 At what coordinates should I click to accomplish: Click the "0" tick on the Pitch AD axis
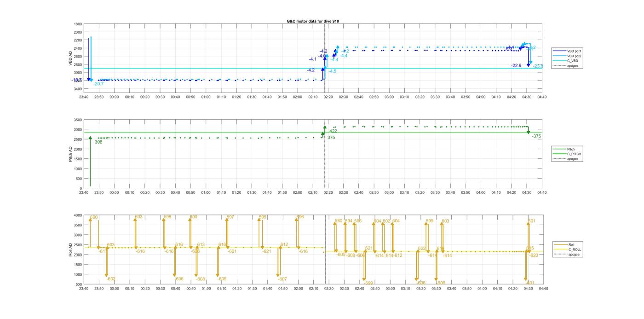pos(81,189)
